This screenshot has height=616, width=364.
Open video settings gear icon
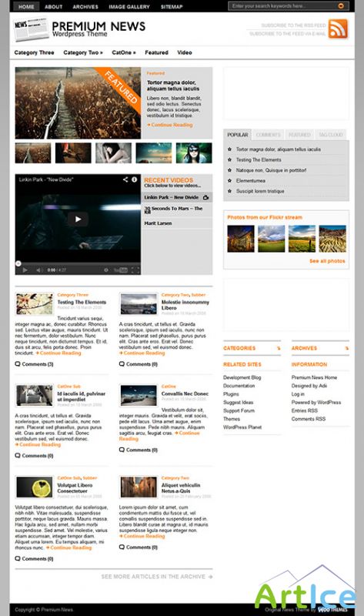(x=106, y=270)
